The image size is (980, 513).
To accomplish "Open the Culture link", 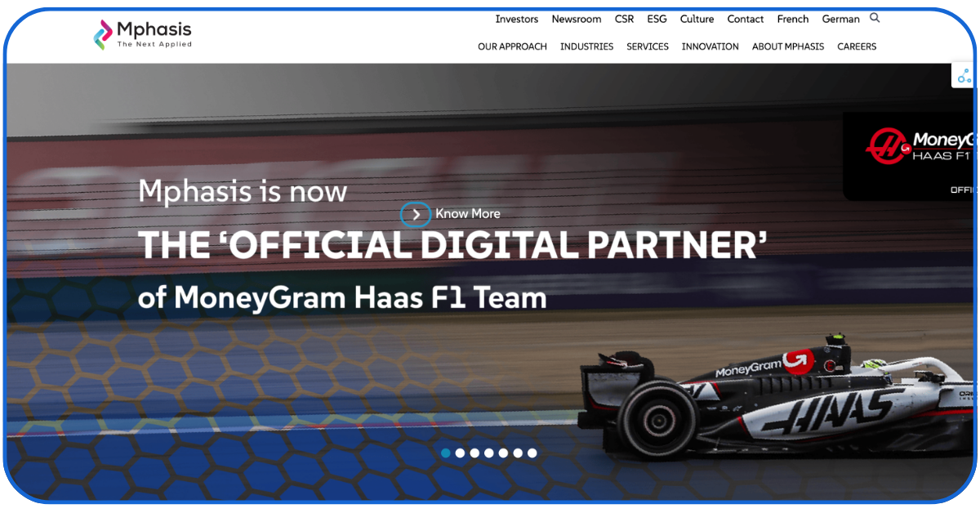I will tap(697, 19).
